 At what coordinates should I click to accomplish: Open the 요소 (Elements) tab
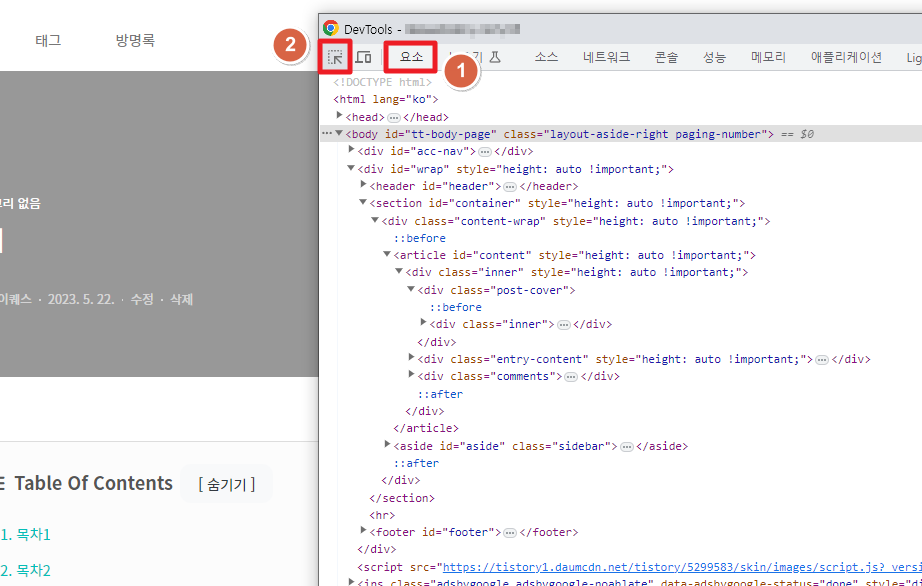click(x=411, y=57)
